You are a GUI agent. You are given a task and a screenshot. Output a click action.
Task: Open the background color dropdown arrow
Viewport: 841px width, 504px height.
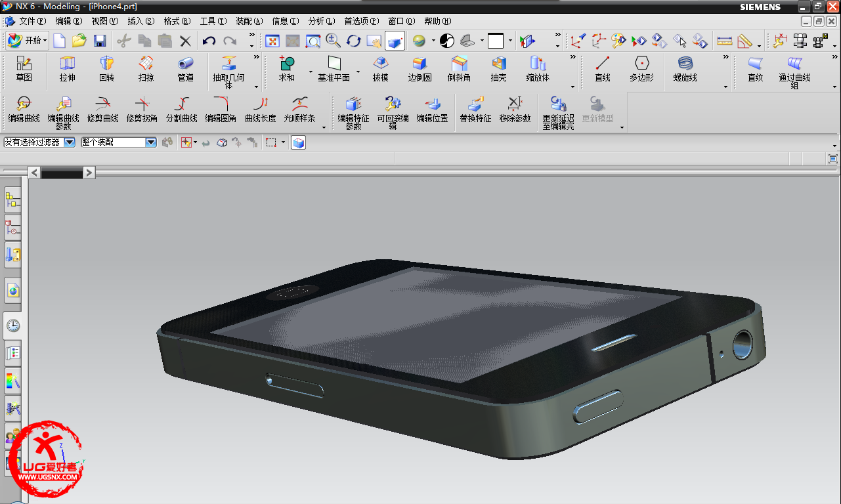(509, 41)
